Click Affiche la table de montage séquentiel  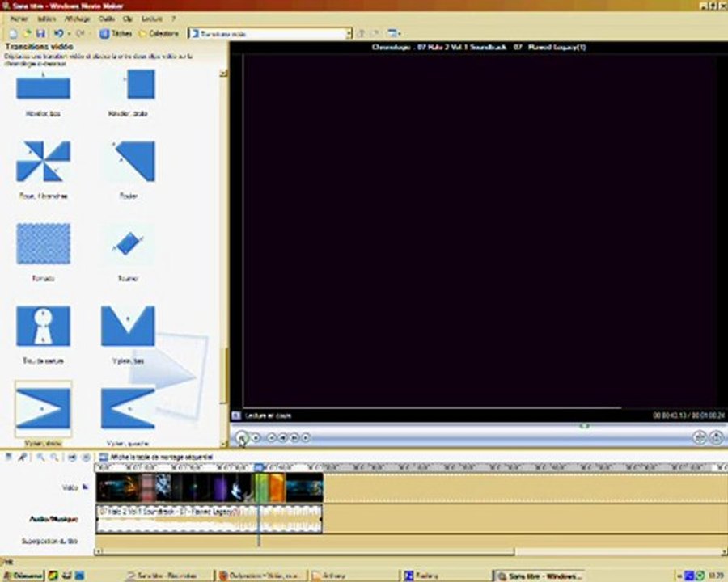pyautogui.click(x=156, y=458)
